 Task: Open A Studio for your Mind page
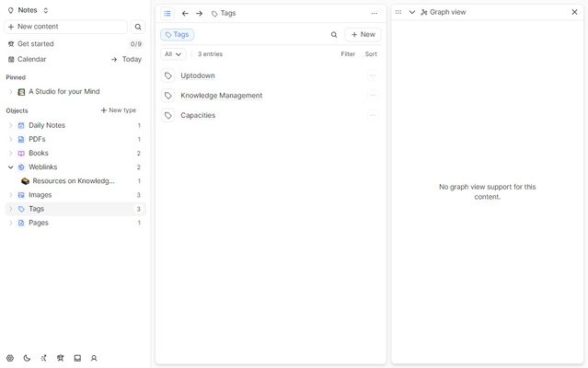click(64, 91)
